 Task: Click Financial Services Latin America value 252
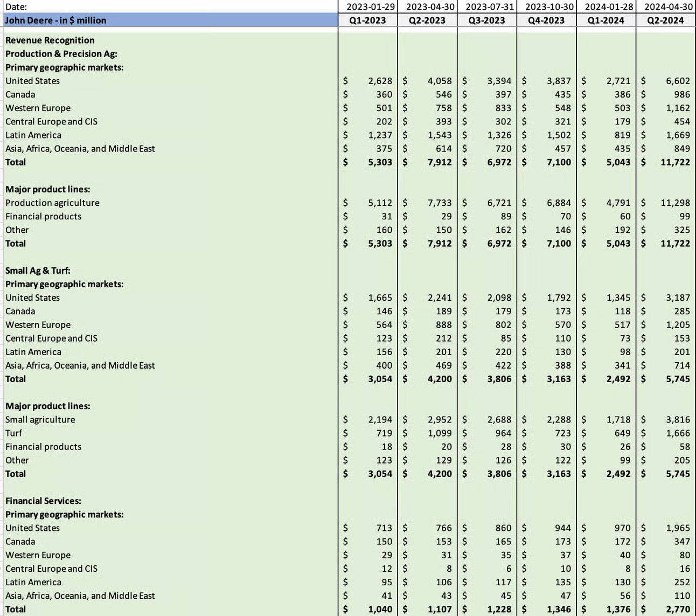click(x=682, y=582)
